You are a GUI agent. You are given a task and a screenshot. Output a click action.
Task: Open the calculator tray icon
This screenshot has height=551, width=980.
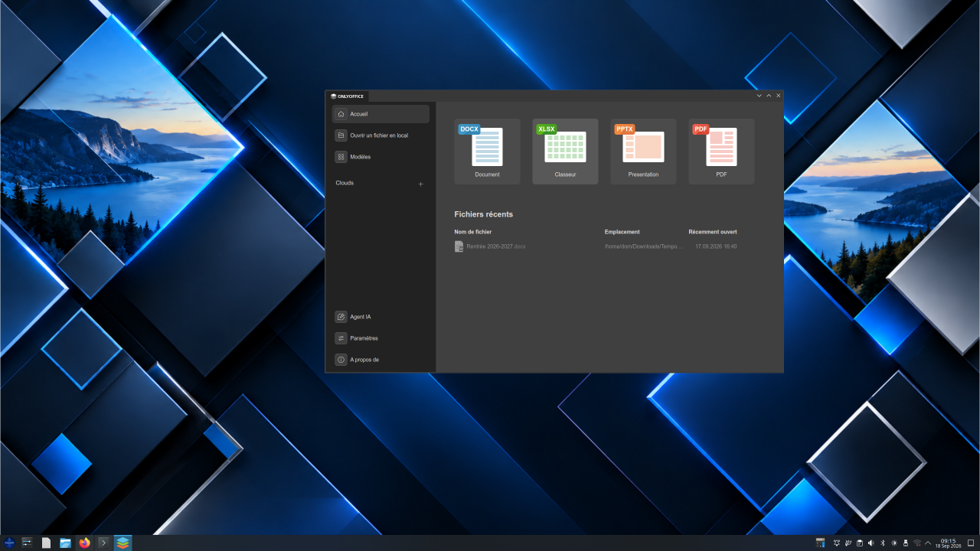click(820, 543)
